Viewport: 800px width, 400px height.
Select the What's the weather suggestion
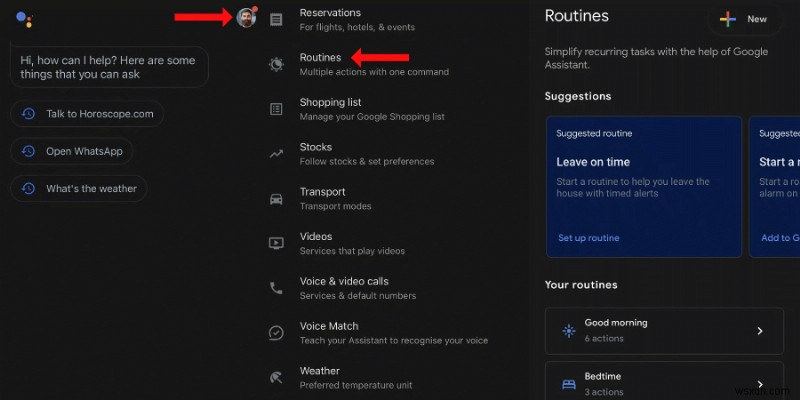[x=80, y=188]
